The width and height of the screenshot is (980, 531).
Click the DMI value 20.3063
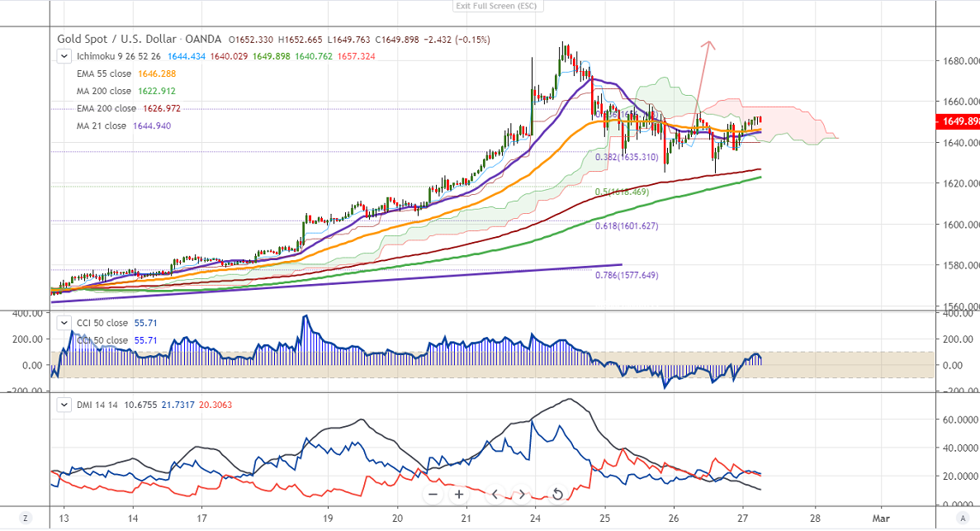[215, 405]
